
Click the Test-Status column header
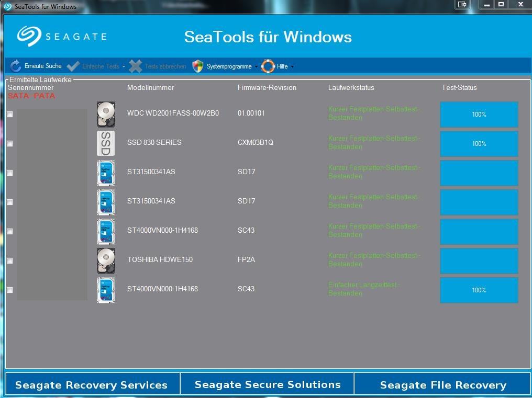pos(459,87)
